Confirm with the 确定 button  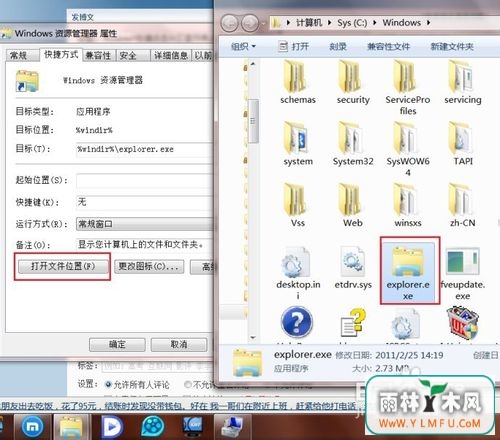point(117,344)
